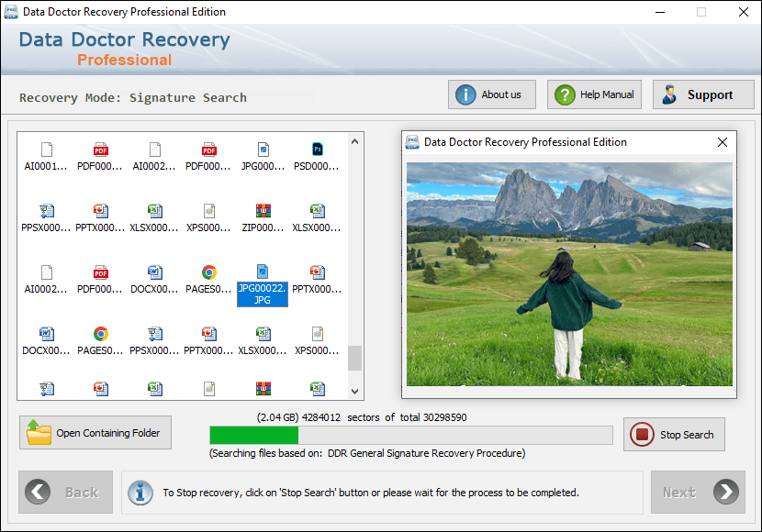The width and height of the screenshot is (762, 532).
Task: Open Containing Folder of recovered files
Action: tap(95, 433)
